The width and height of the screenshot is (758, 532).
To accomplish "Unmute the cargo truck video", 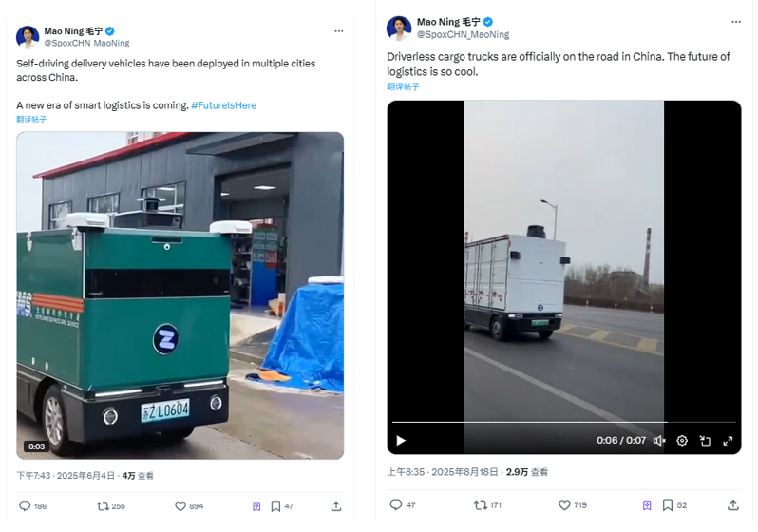I will 659,441.
